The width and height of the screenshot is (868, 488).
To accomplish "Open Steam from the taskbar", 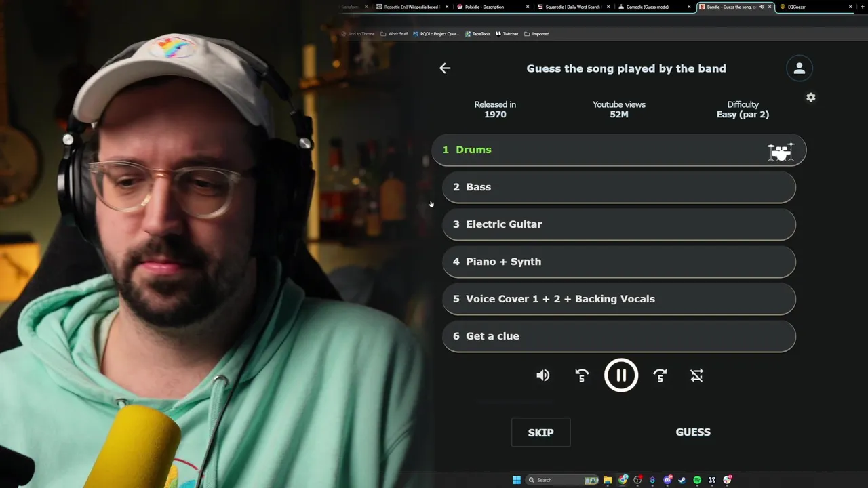I will pos(682,480).
